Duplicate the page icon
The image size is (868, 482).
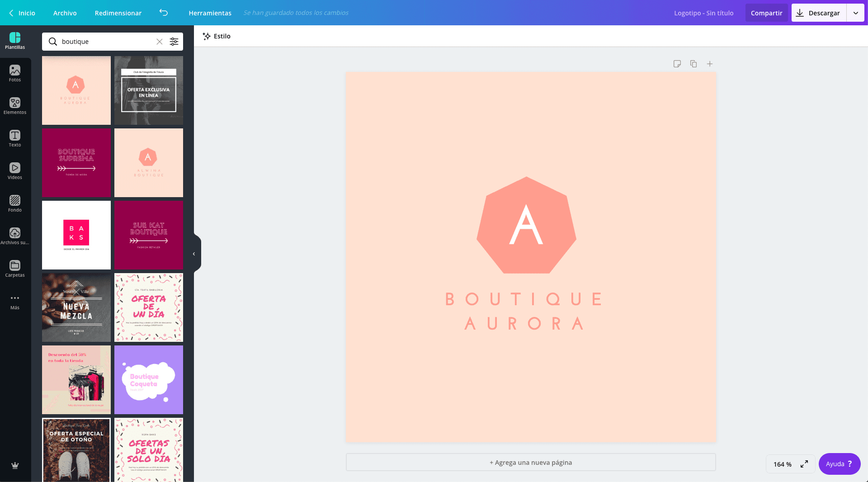pyautogui.click(x=693, y=64)
